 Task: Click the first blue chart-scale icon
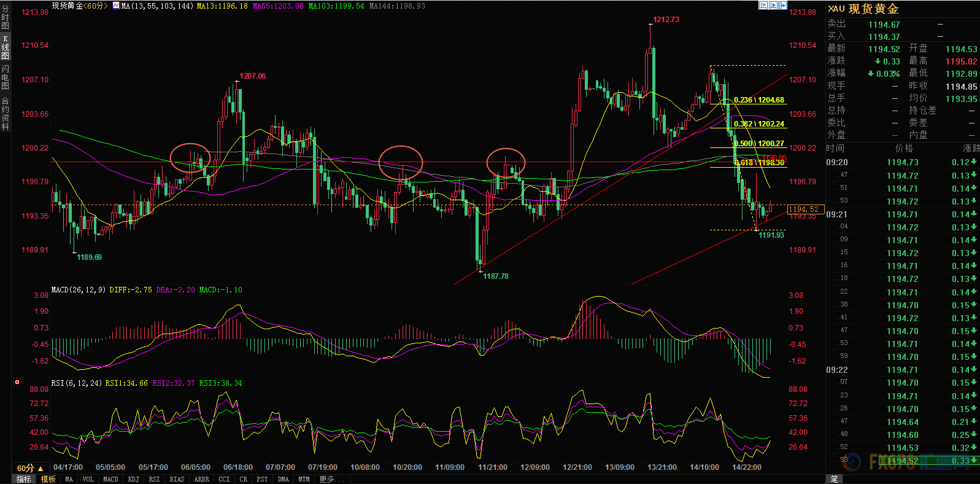(x=763, y=6)
